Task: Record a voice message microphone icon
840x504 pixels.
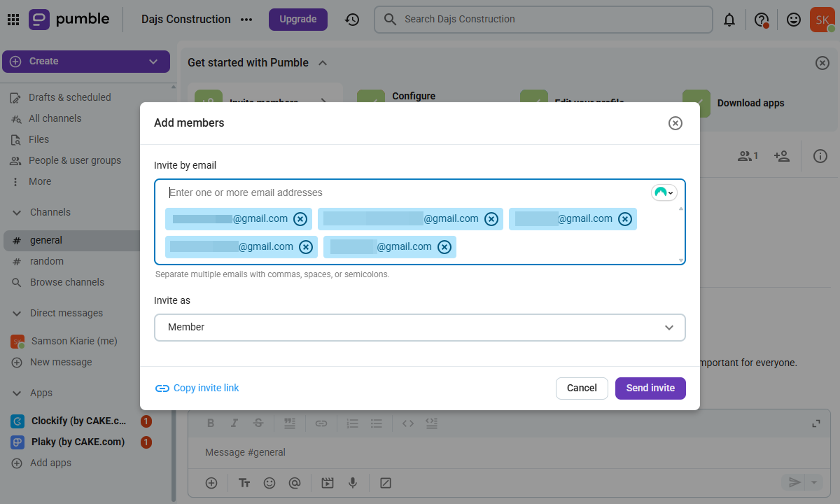Action: (353, 483)
